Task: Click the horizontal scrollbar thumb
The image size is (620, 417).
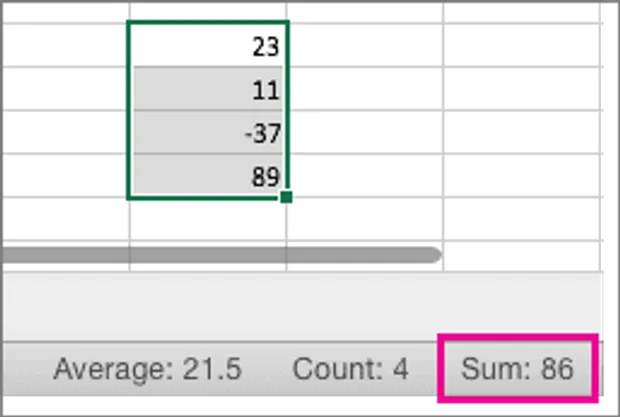Action: (x=221, y=255)
